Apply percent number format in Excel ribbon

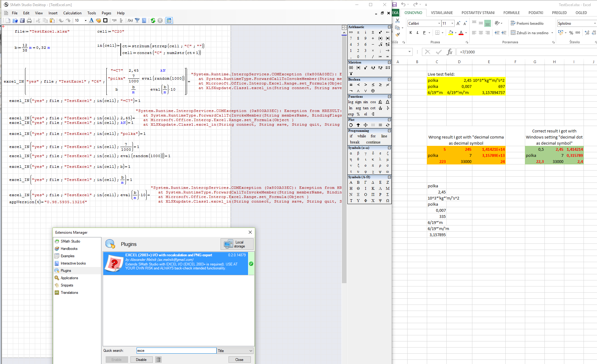pos(571,33)
